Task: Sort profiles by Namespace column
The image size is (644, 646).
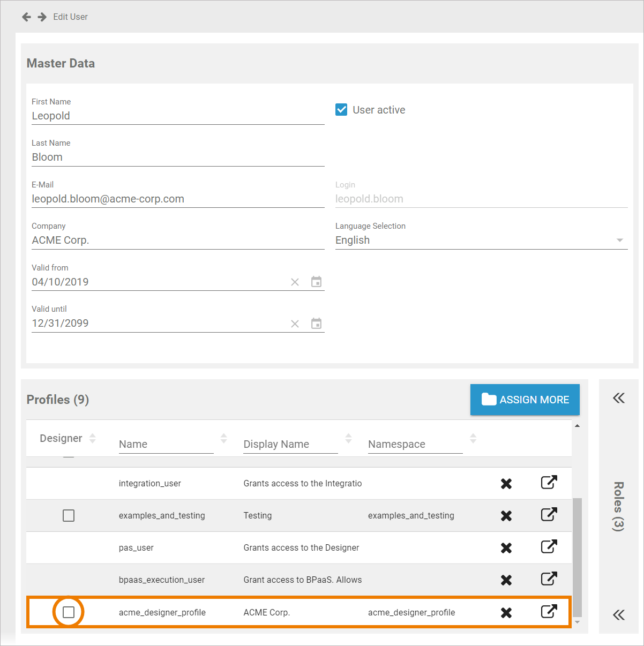Action: pos(473,439)
